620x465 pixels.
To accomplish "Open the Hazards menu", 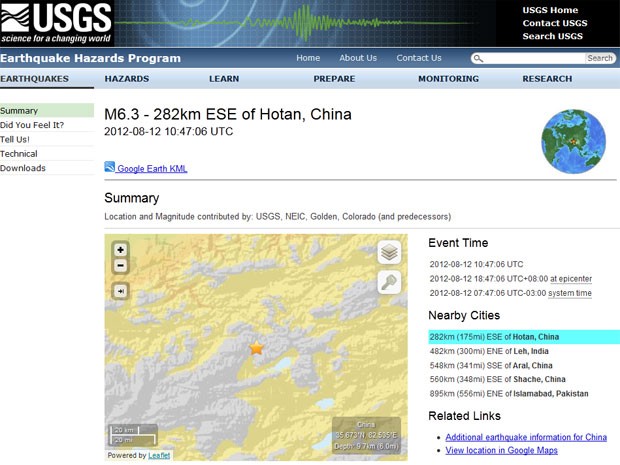I will coord(127,79).
